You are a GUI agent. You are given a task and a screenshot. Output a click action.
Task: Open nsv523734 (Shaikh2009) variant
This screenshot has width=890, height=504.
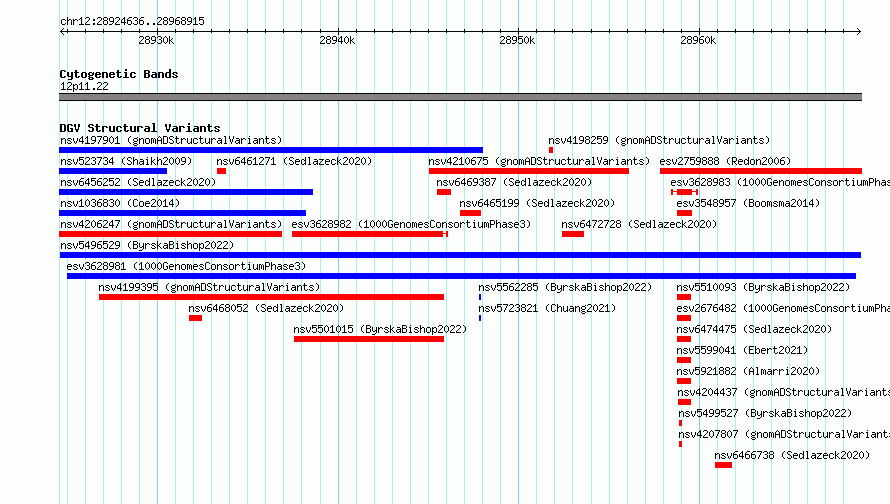(126, 161)
